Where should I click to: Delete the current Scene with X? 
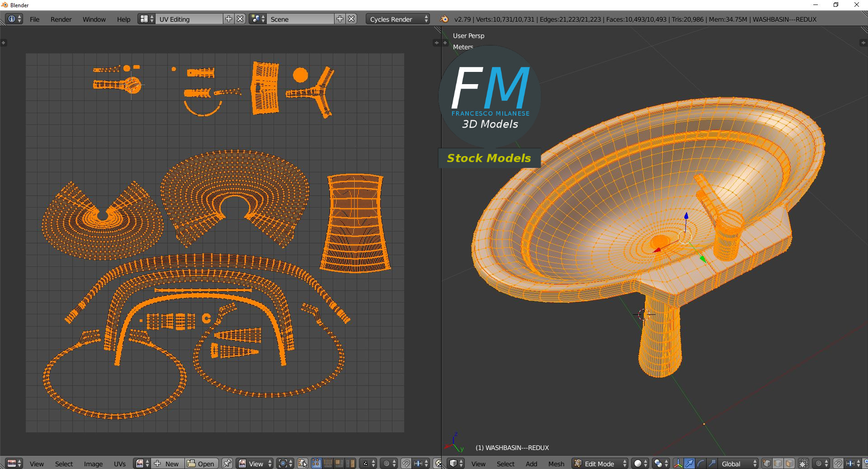click(352, 19)
